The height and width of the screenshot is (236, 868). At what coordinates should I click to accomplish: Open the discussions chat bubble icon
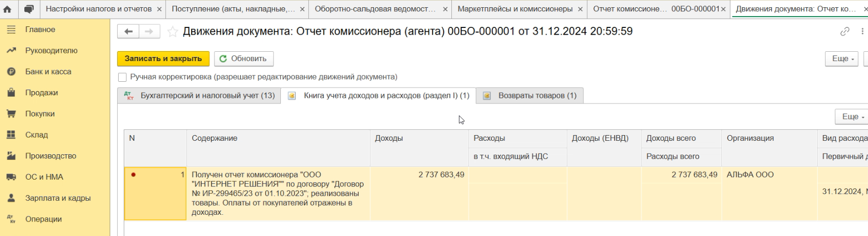point(29,9)
